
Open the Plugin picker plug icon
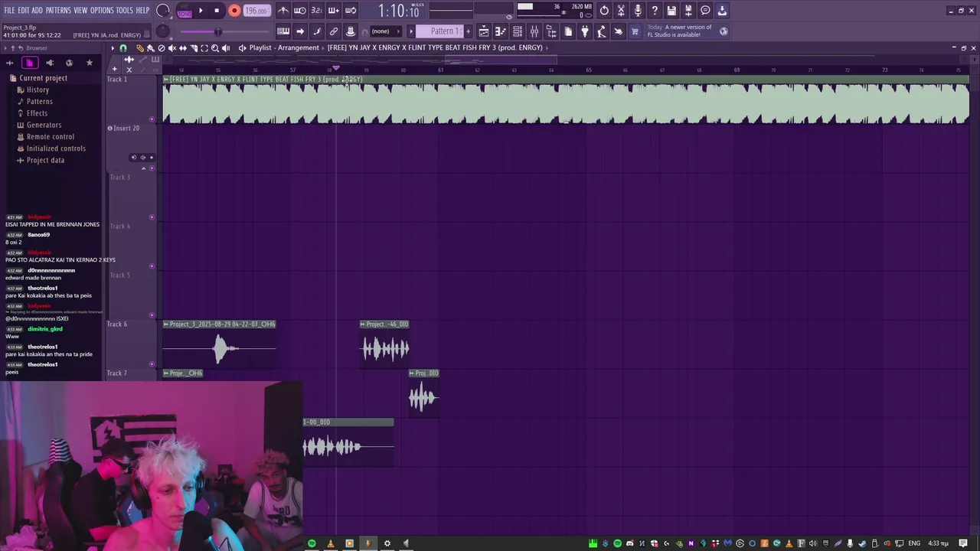(585, 31)
